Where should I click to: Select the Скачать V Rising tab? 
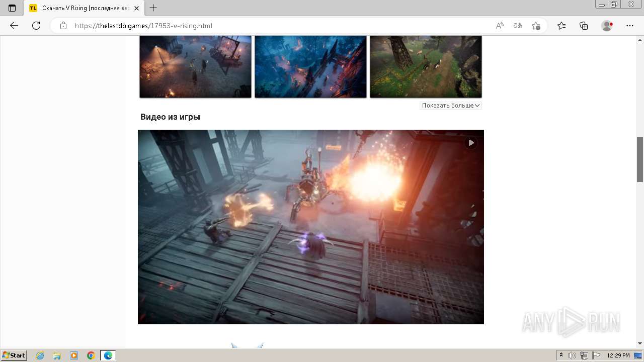[x=84, y=8]
